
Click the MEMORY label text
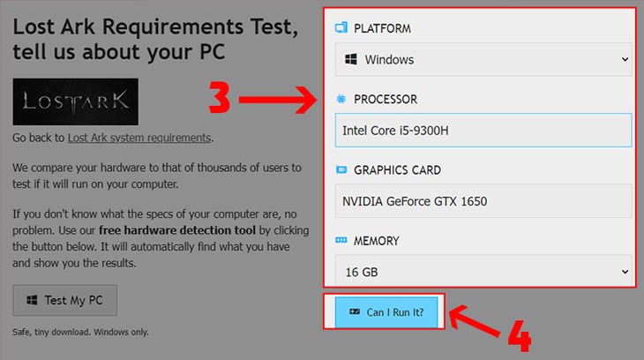pos(377,240)
